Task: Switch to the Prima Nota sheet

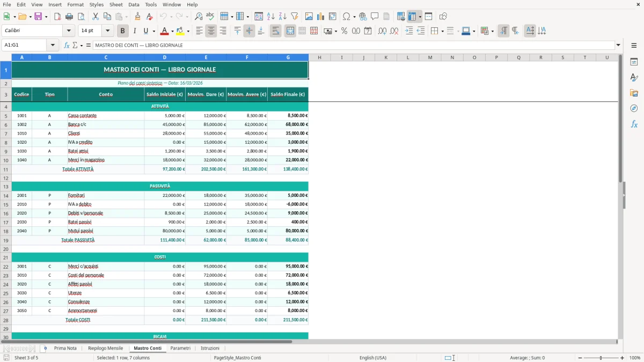Action: 65,348
